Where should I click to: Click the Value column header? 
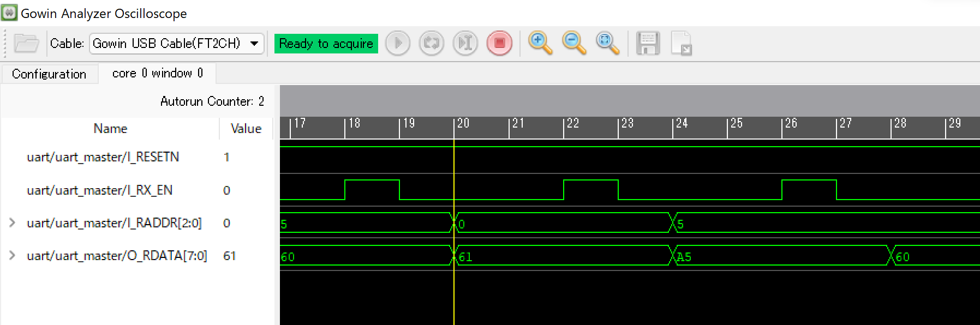[246, 129]
